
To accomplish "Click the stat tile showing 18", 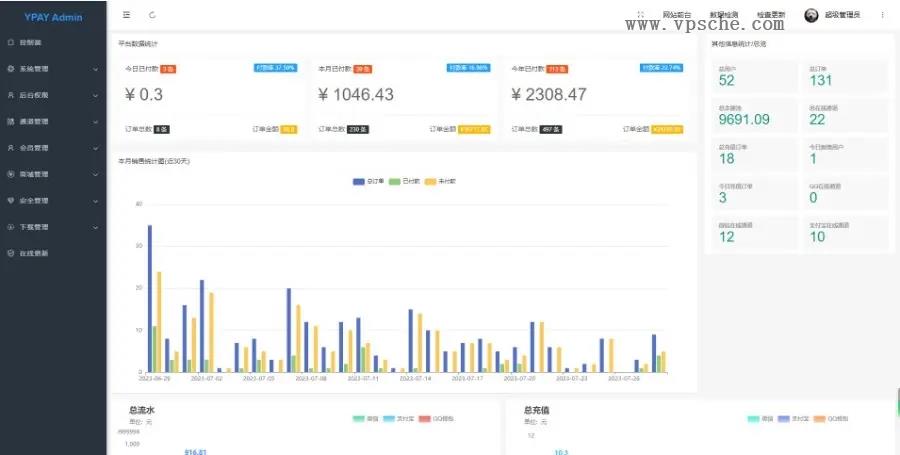I will pos(755,155).
